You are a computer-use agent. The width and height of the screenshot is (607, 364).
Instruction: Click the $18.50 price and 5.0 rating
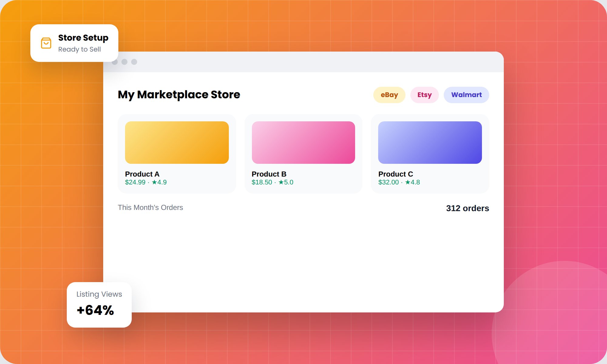click(x=272, y=182)
